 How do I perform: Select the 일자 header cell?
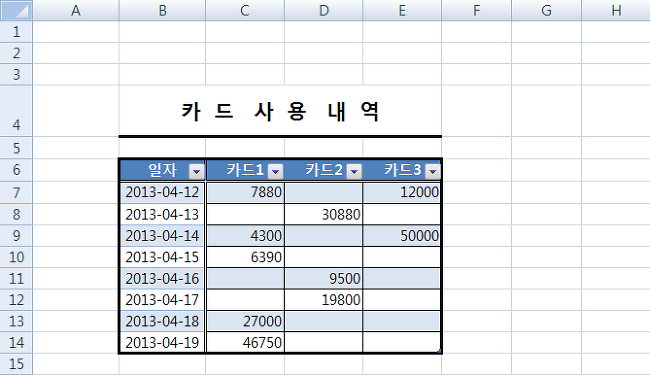click(162, 170)
